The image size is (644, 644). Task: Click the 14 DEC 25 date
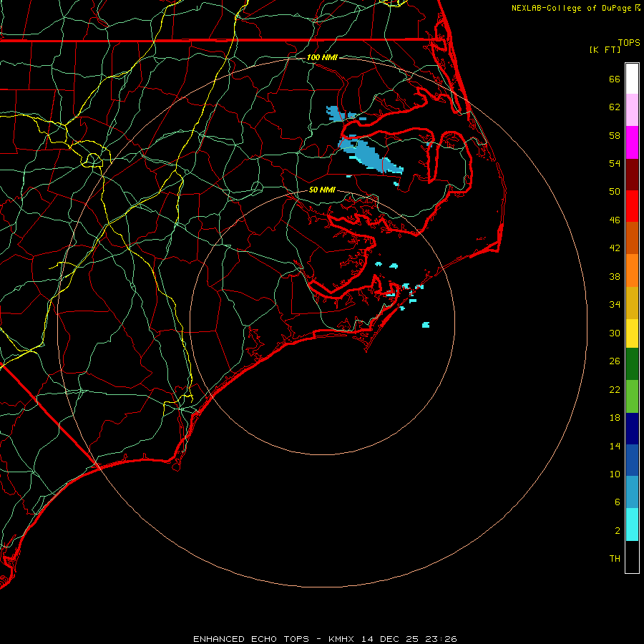[x=390, y=639]
